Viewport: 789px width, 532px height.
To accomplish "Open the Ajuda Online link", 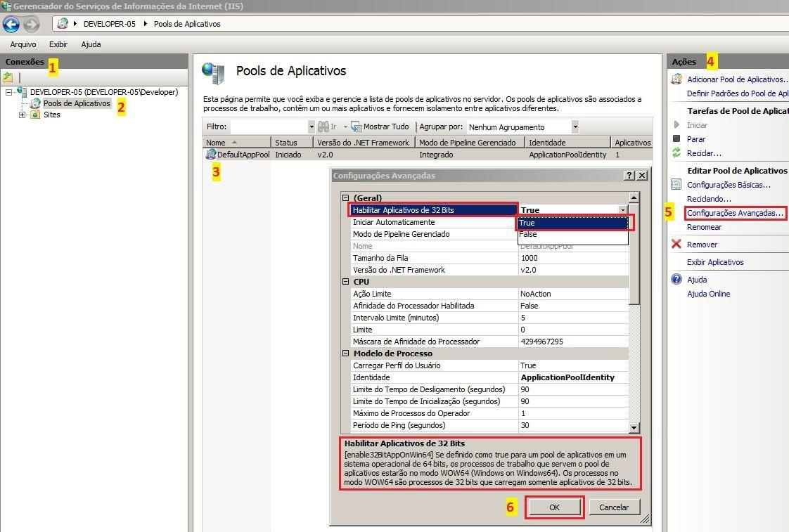I will (x=709, y=294).
